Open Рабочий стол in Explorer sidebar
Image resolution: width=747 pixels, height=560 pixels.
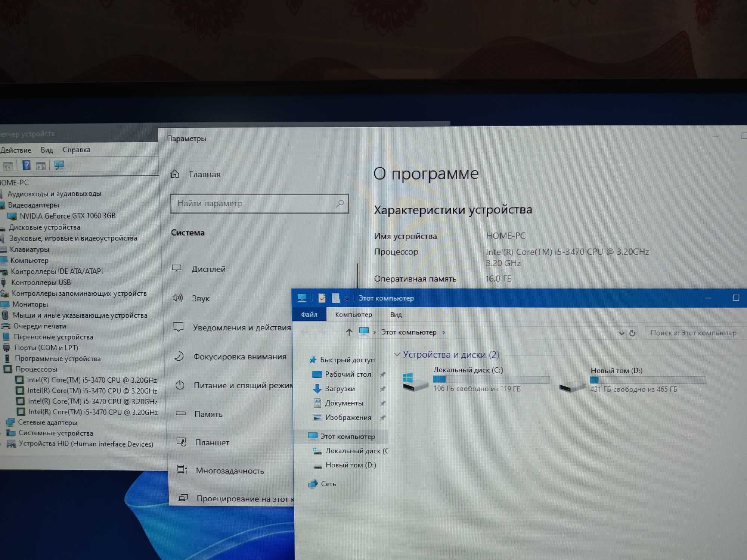coord(348,374)
